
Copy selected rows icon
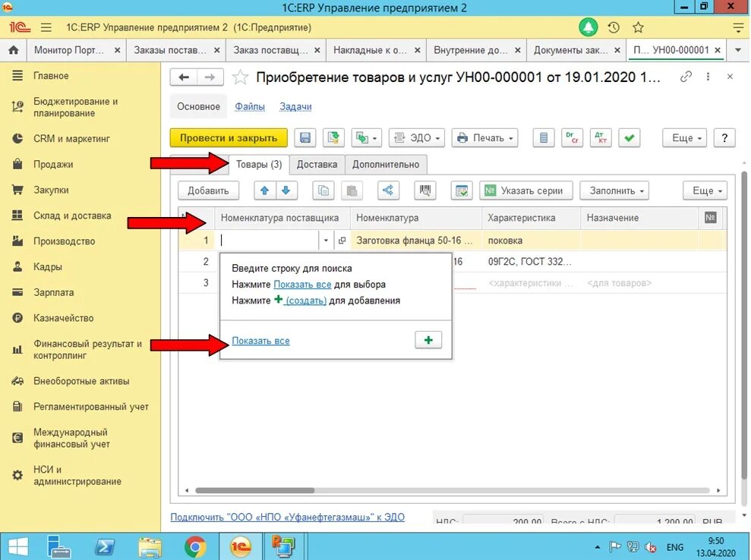click(323, 190)
